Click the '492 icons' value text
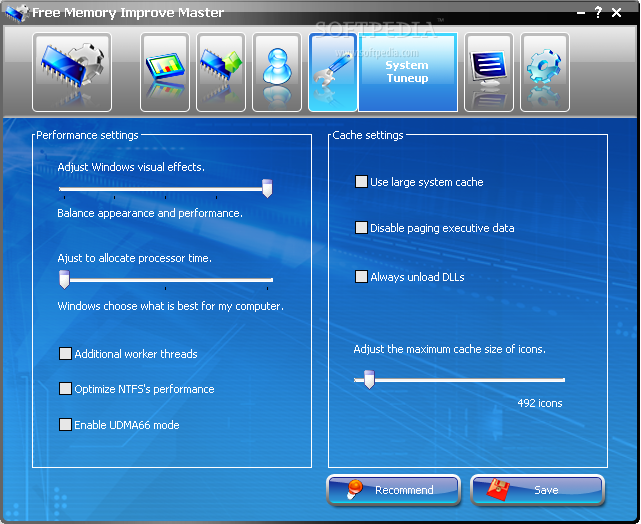The image size is (641, 524). (x=540, y=403)
